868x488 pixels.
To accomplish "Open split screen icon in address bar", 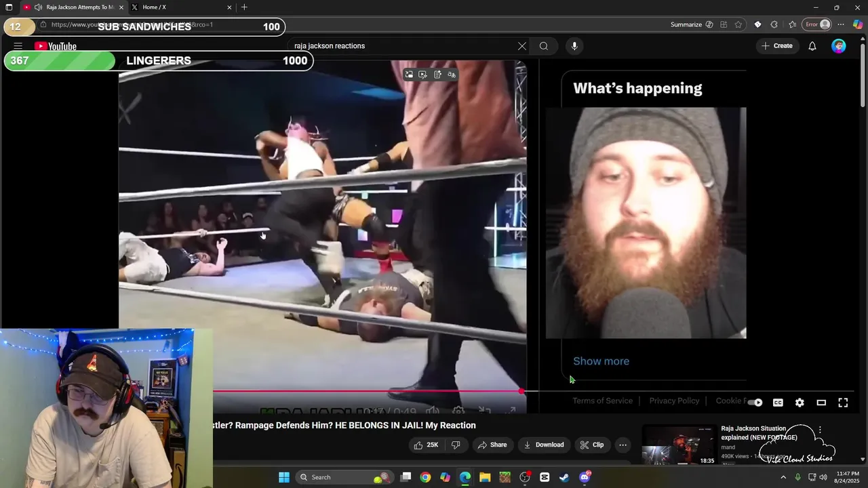I will pyautogui.click(x=724, y=24).
